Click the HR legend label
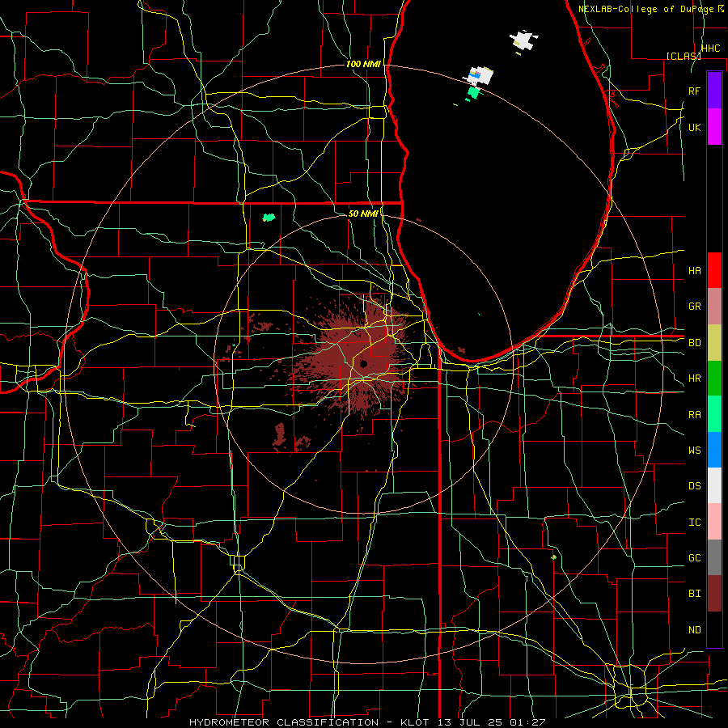Screen dimensions: 728x728 (694, 379)
